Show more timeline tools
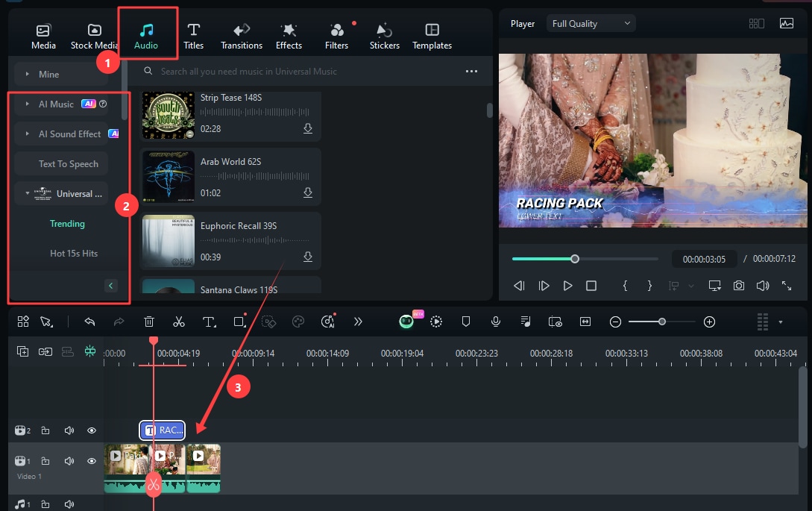The image size is (812, 511). tap(358, 322)
